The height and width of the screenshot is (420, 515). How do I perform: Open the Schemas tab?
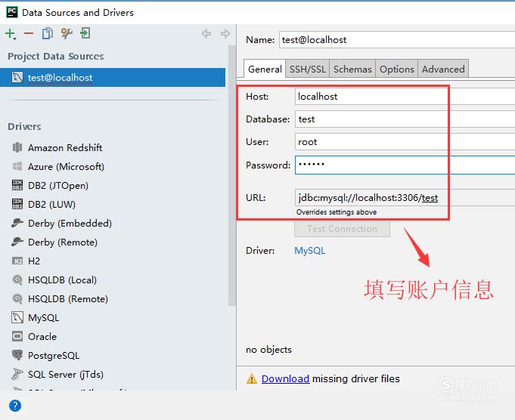352,69
